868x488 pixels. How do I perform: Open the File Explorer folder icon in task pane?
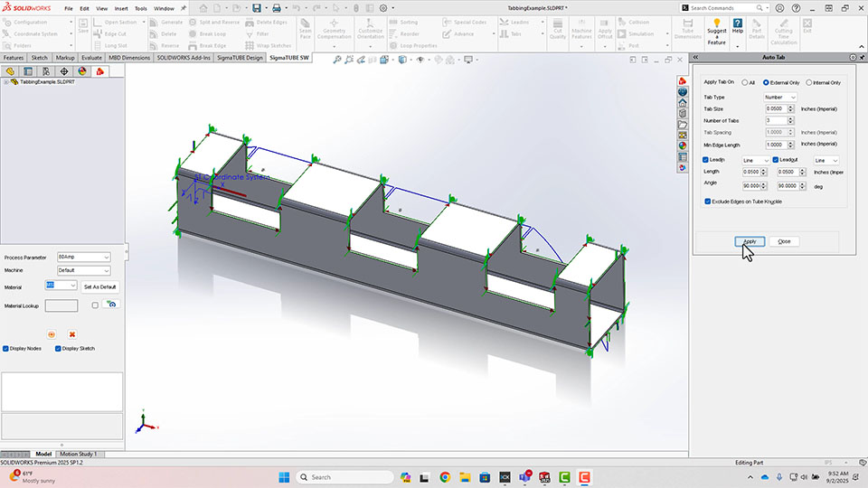[683, 124]
